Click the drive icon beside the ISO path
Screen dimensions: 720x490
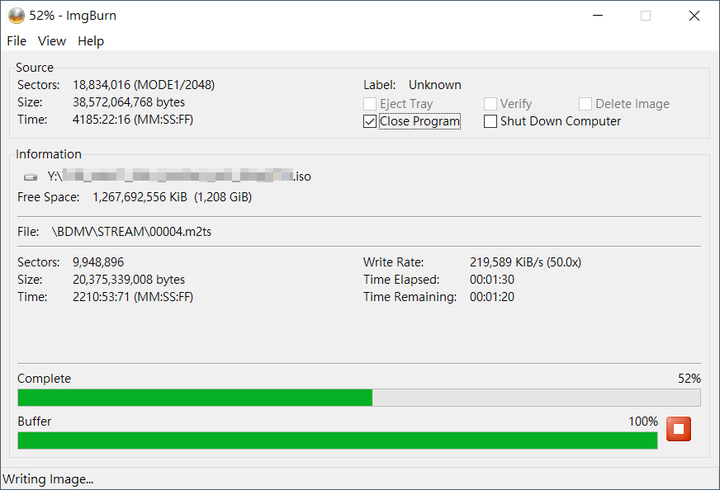click(31, 177)
